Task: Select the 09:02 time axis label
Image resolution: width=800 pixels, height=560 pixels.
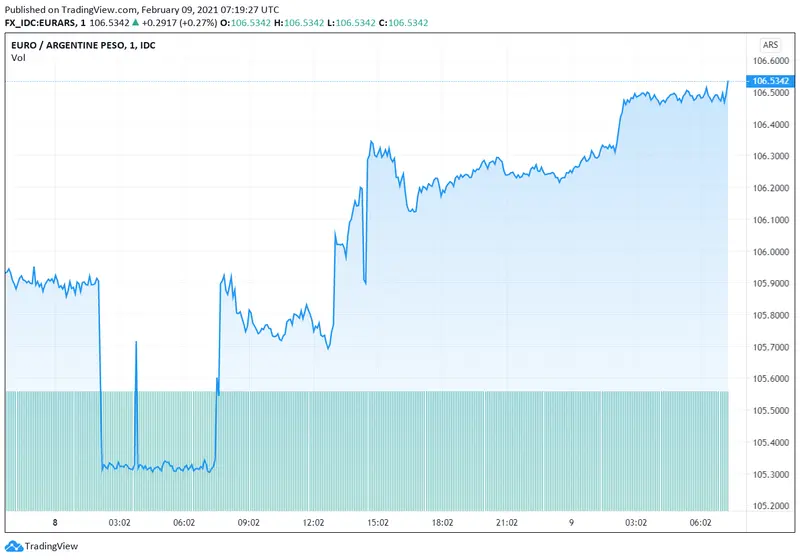Action: [249, 521]
